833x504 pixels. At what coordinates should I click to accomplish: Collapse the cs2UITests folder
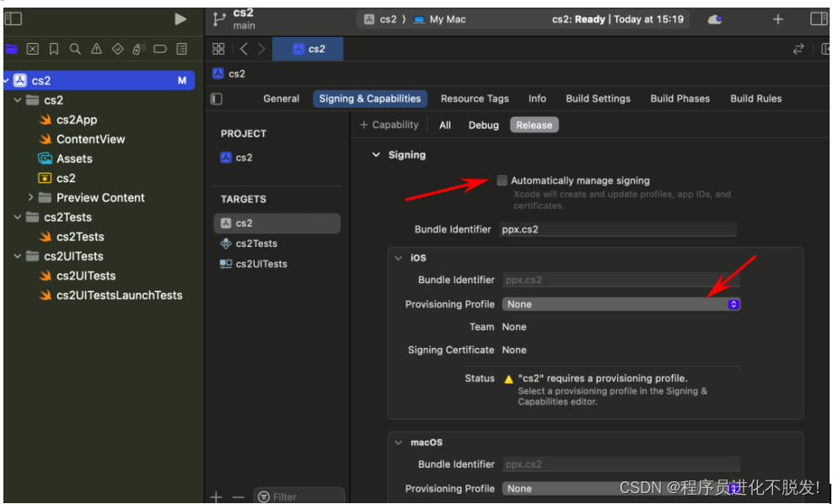click(x=18, y=256)
